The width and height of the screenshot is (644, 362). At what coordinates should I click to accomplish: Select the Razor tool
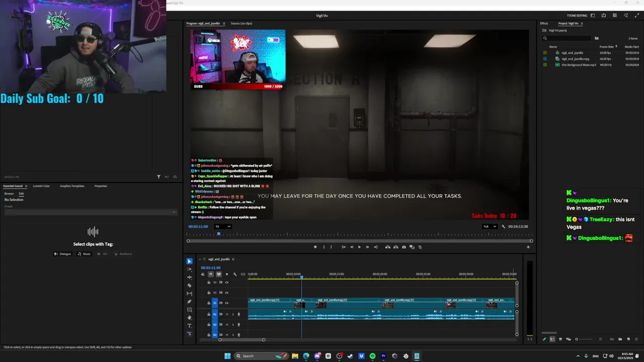point(190,285)
